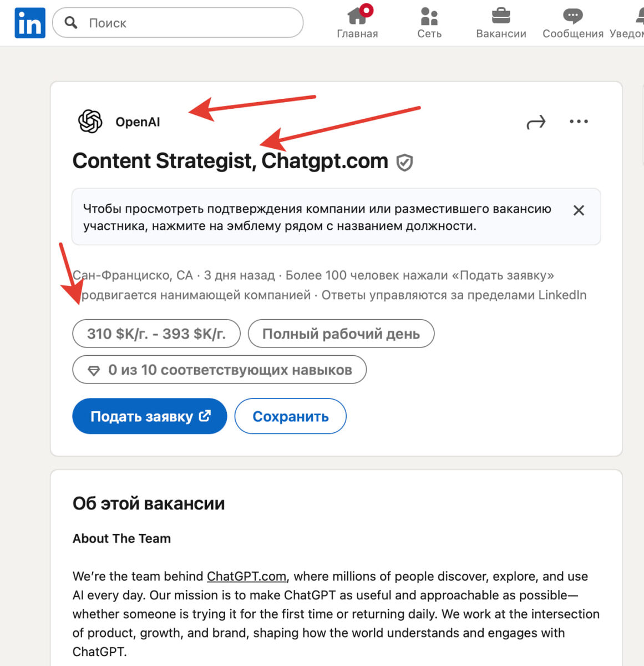Viewport: 644px width, 666px height.
Task: Save the job with Сохранить button
Action: click(x=291, y=416)
